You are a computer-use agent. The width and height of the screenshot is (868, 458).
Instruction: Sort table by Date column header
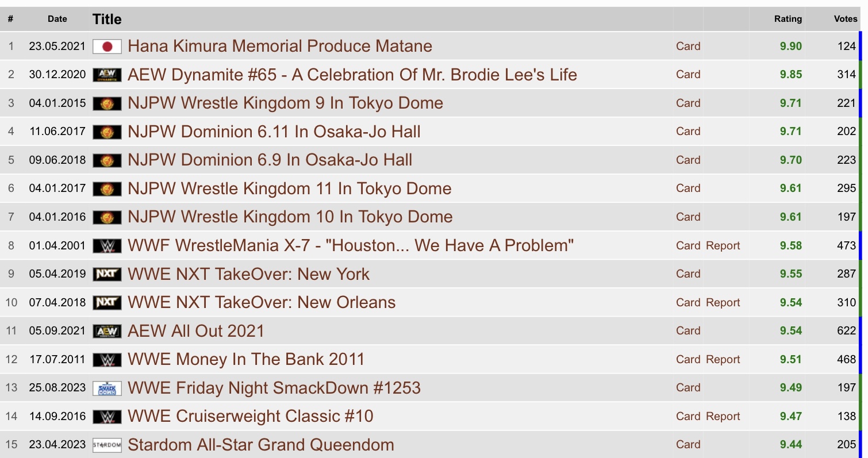57,19
